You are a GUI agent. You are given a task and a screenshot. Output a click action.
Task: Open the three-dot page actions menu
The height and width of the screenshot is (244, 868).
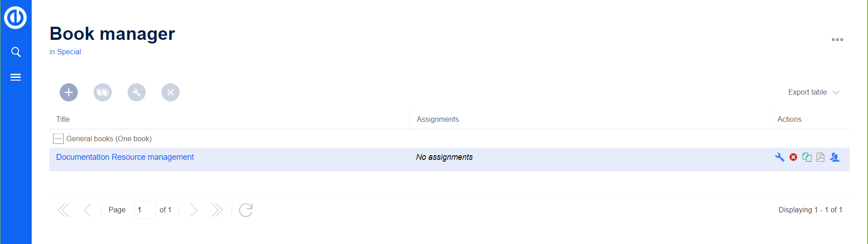coord(837,40)
